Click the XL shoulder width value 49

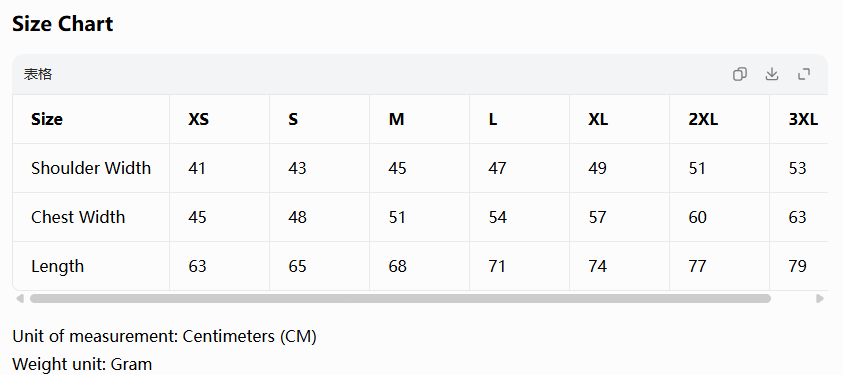[597, 168]
